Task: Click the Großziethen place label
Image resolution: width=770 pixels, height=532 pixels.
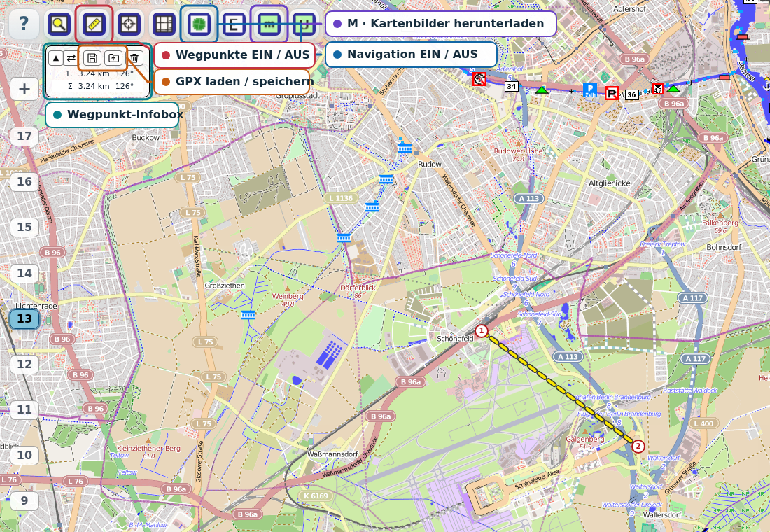Action: 225,286
